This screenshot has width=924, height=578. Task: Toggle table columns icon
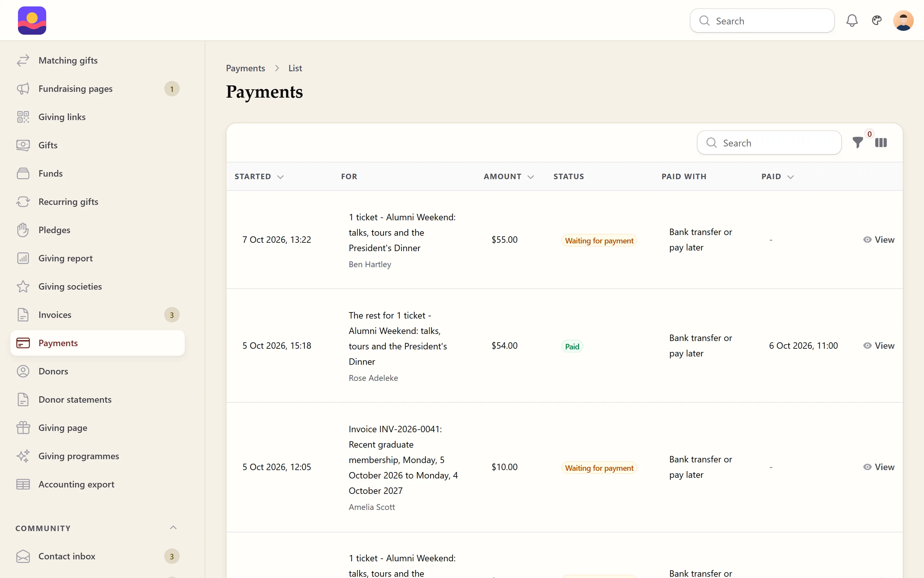pyautogui.click(x=881, y=143)
